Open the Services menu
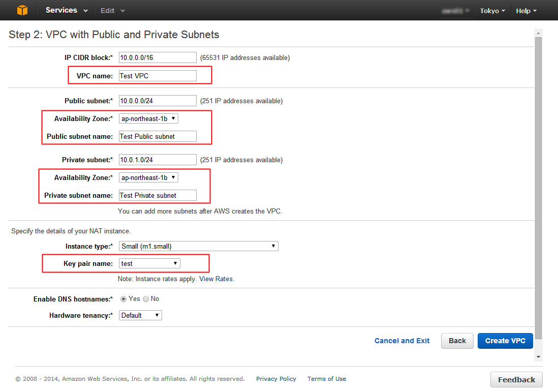Viewport: 558px width, 392px height. 67,10
